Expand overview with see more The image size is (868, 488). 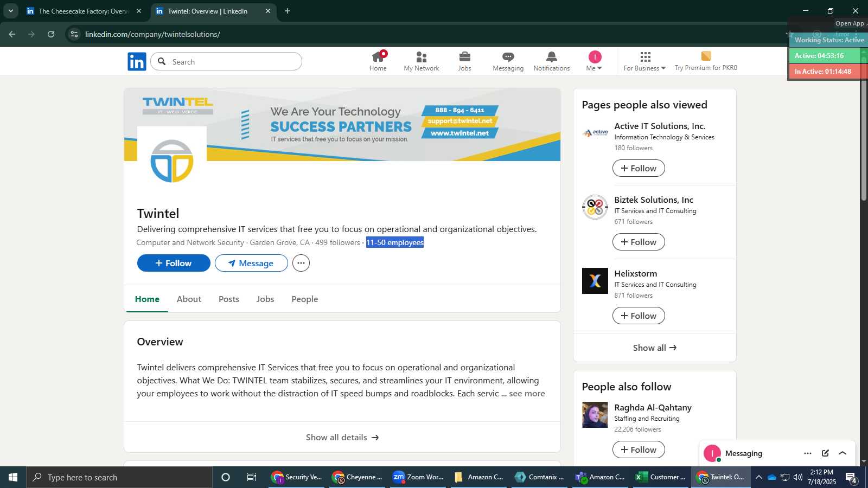(x=527, y=394)
